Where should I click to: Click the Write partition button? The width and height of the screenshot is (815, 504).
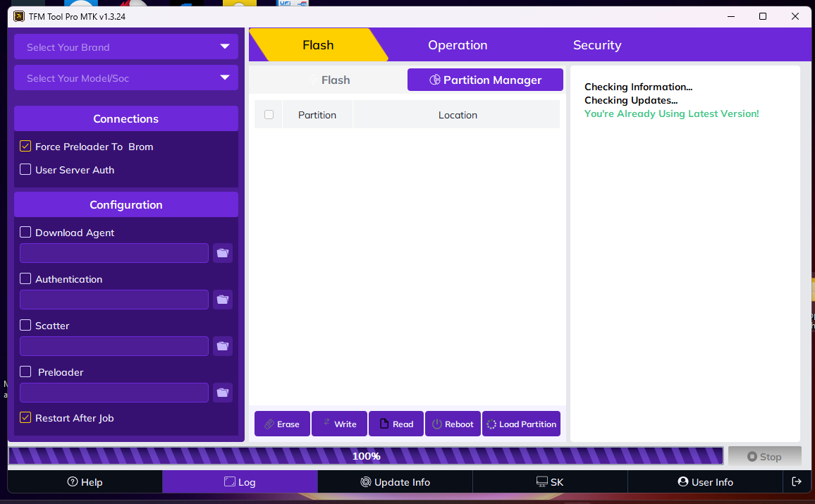tap(339, 424)
